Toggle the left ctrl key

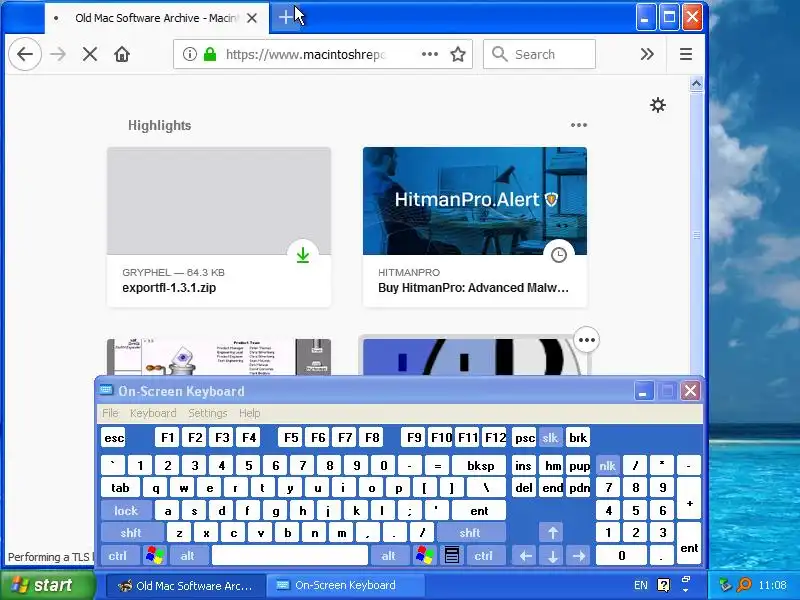118,556
